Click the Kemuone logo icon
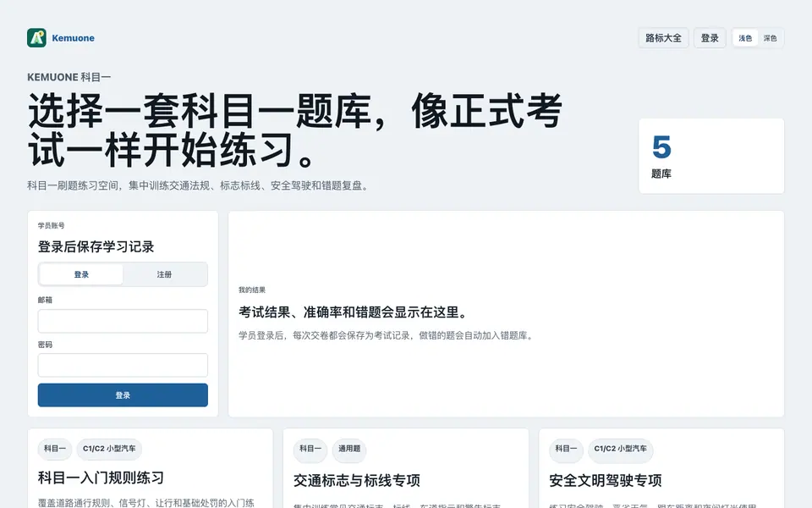The image size is (812, 508). tap(36, 38)
